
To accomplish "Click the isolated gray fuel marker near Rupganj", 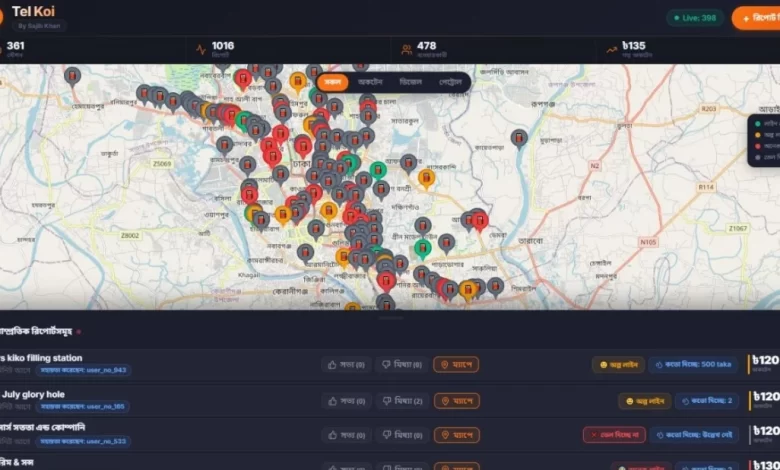I will 518,138.
